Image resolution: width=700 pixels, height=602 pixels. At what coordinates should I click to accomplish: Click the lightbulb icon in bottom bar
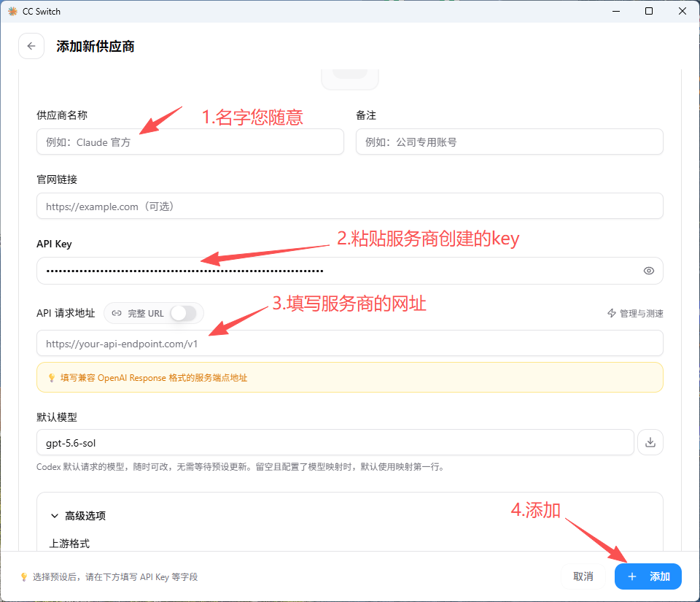pos(24,577)
